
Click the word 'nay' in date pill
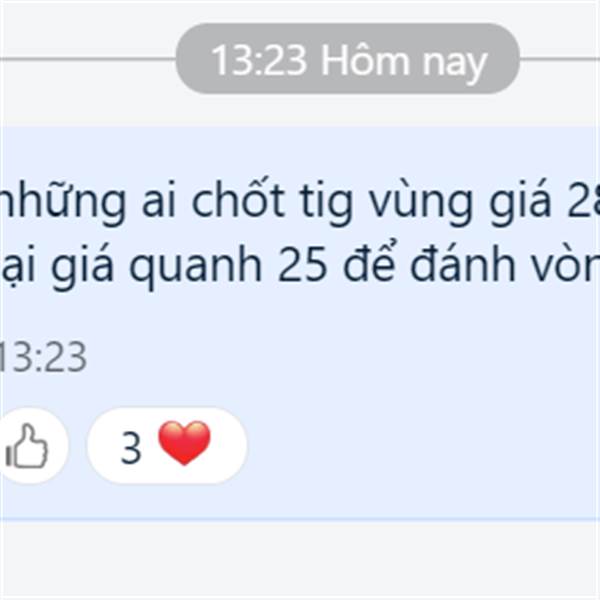455,64
